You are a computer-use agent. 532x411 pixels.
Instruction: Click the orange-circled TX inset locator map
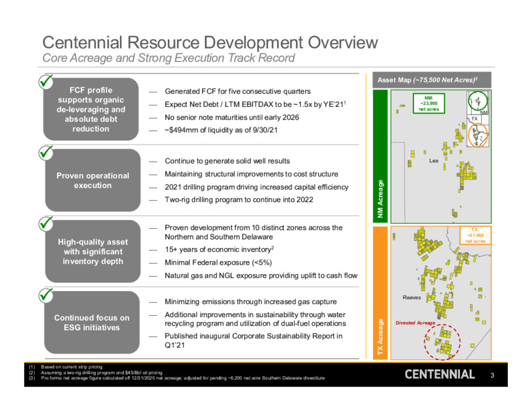coord(478,136)
